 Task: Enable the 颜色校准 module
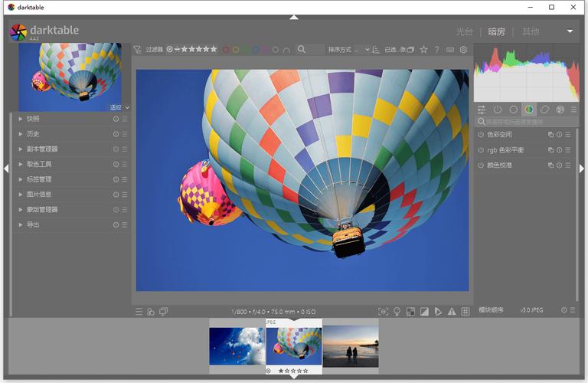pos(481,165)
